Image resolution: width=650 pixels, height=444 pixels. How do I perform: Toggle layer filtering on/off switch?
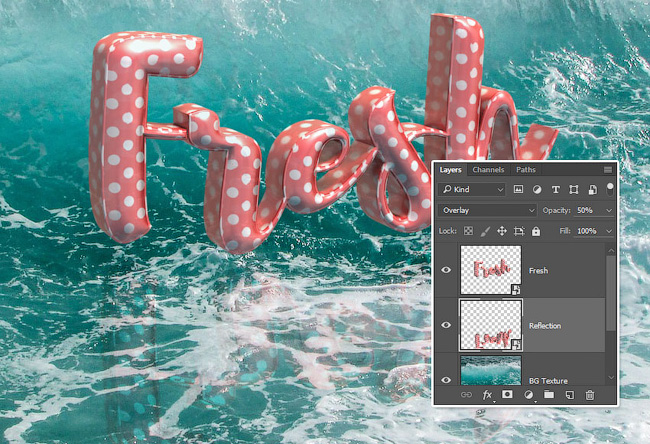[x=610, y=189]
